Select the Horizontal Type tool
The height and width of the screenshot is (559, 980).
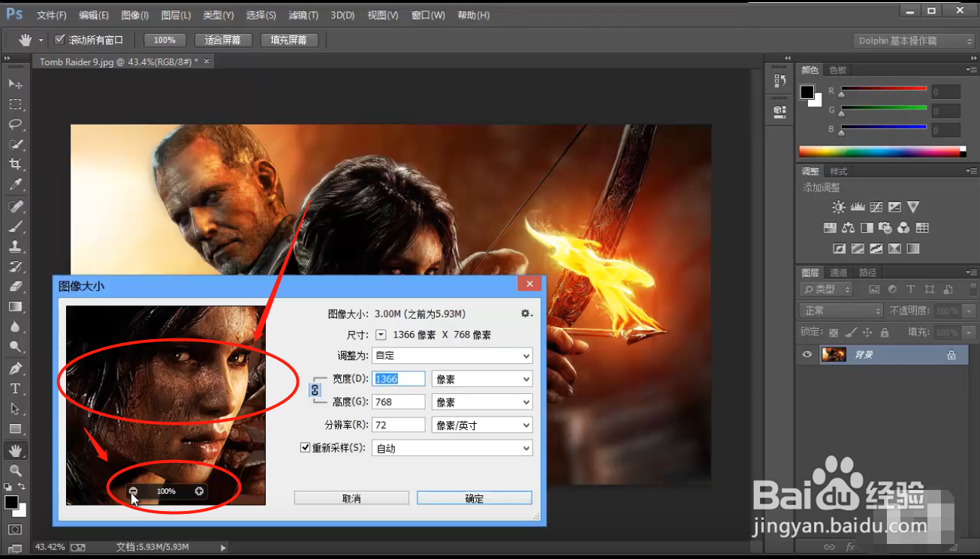[15, 389]
